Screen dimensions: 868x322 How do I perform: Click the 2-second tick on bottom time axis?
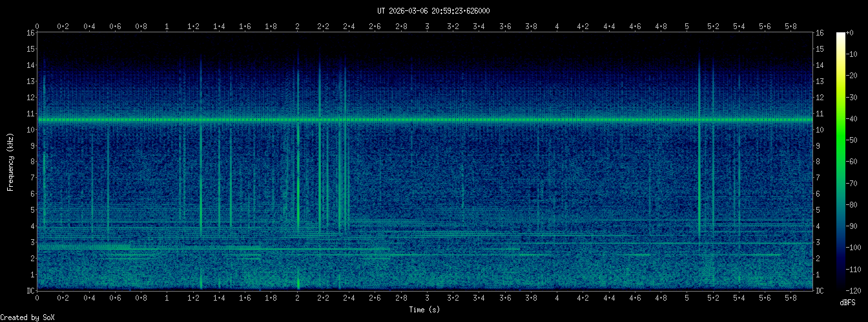(x=297, y=298)
